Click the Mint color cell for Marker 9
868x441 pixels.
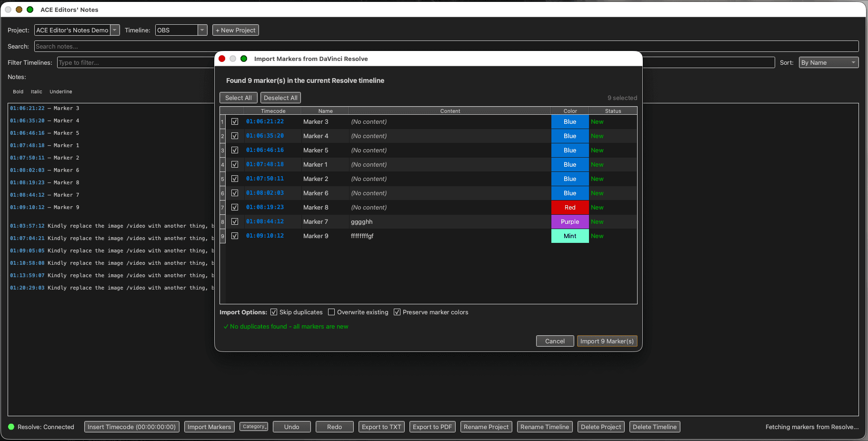click(x=570, y=236)
